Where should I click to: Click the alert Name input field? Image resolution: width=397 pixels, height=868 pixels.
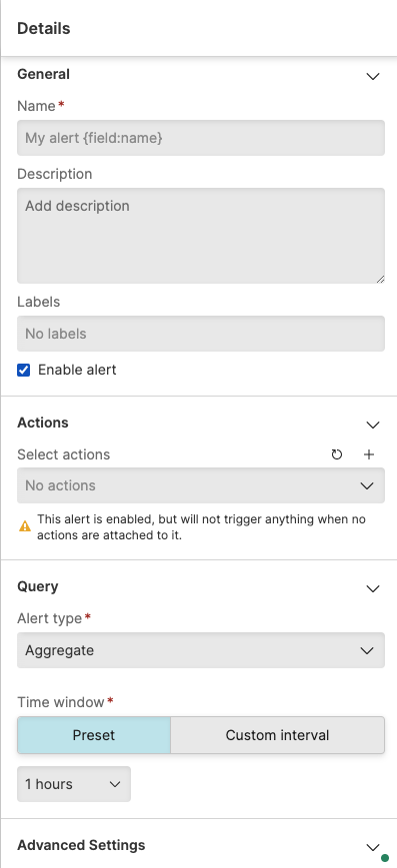pos(201,138)
